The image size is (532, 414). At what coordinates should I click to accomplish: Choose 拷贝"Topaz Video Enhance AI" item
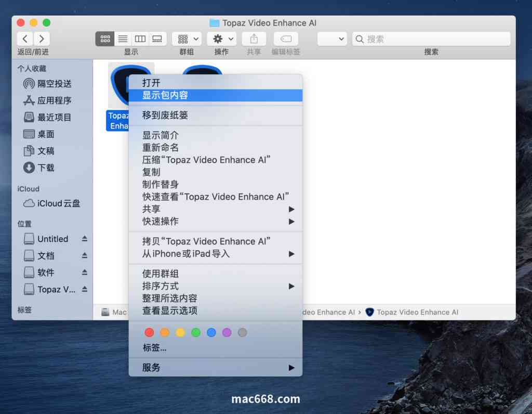click(x=216, y=241)
